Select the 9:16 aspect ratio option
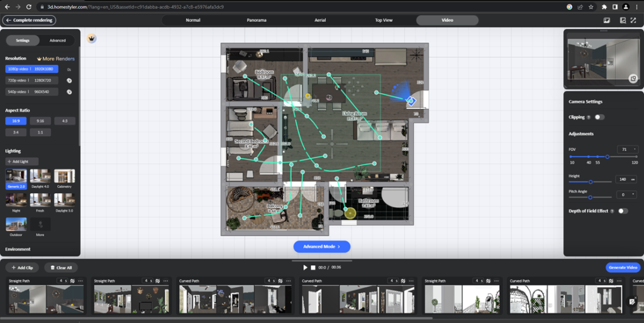The width and height of the screenshot is (644, 323). point(40,121)
